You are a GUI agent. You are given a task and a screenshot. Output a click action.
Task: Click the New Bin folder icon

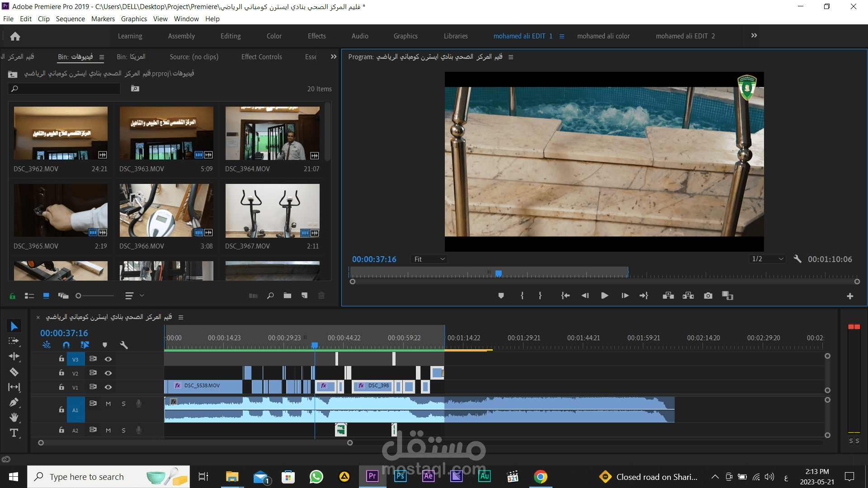pos(288,296)
